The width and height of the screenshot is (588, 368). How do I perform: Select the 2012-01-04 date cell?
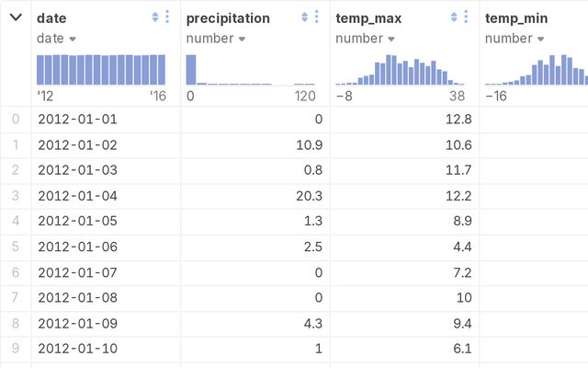(x=78, y=195)
